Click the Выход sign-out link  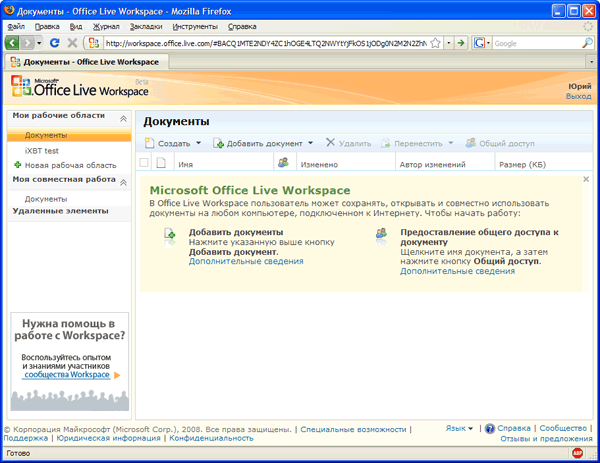[579, 96]
